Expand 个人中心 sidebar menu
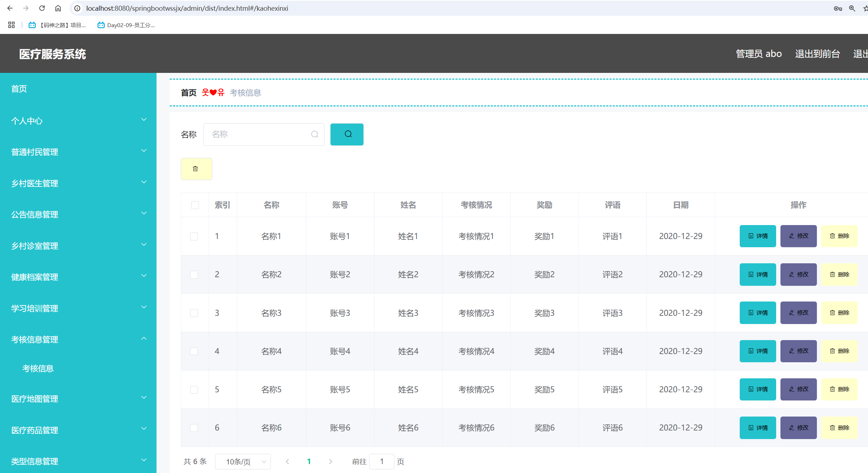 78,121
